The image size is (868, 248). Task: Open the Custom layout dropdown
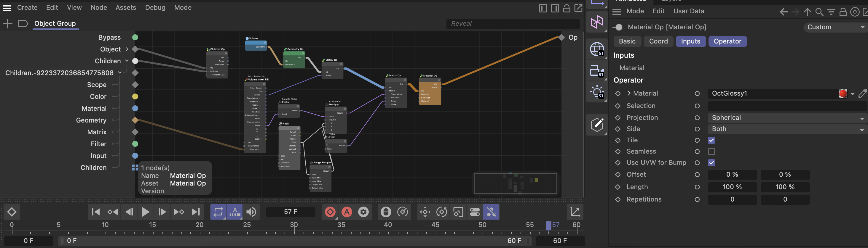click(x=835, y=27)
